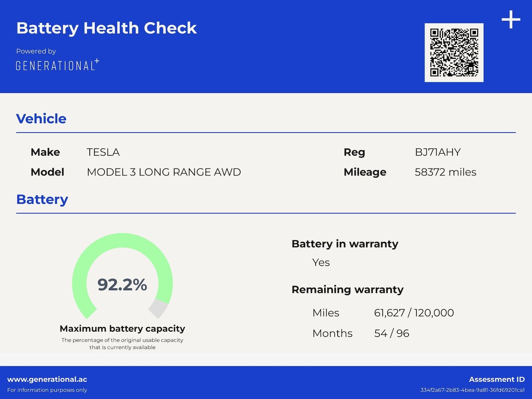The image size is (532, 399).
Task: Select the Battery section heading
Action: click(x=42, y=199)
